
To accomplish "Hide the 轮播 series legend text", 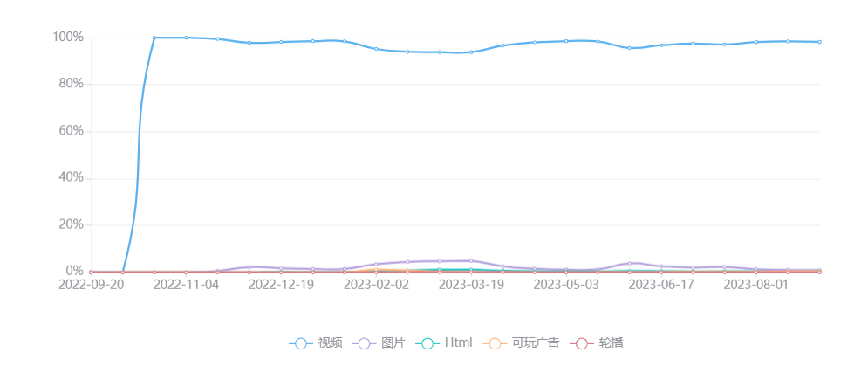I will 611,343.
